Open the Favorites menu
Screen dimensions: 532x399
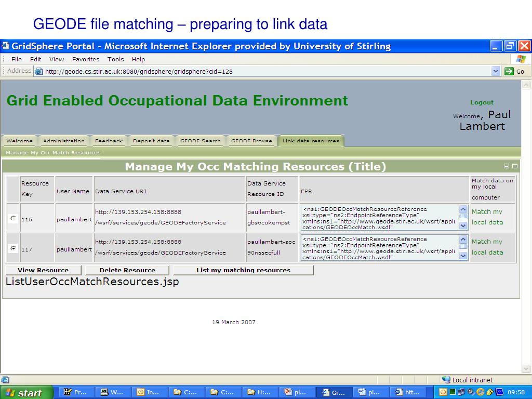point(86,59)
